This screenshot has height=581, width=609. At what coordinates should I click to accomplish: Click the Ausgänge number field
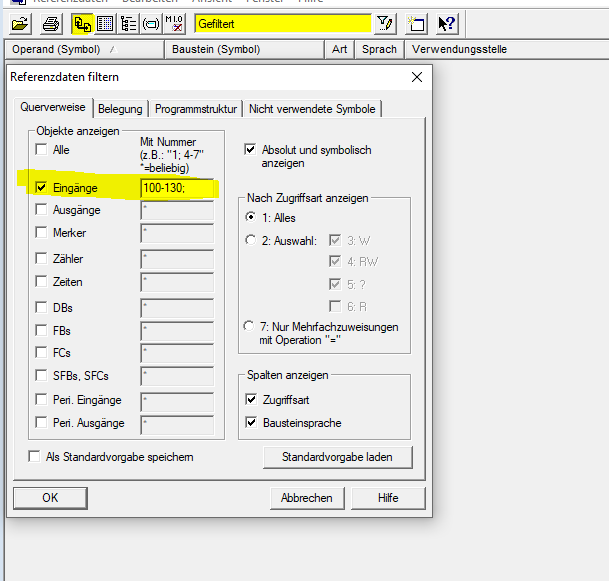pos(177,210)
